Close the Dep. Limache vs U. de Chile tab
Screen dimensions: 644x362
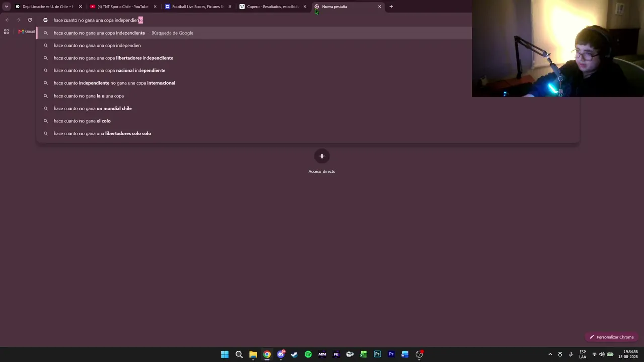[x=80, y=7]
